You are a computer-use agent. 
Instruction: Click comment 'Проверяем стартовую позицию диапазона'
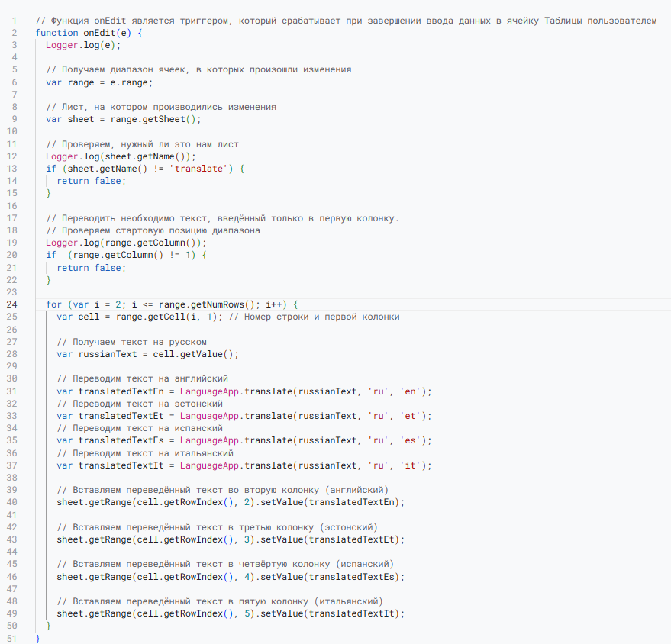[x=153, y=230]
